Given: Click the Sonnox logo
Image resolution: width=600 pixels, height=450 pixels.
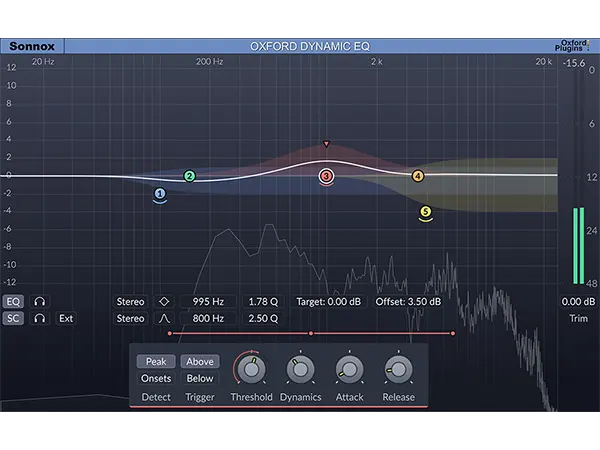Looking at the screenshot, I should pos(32,46).
